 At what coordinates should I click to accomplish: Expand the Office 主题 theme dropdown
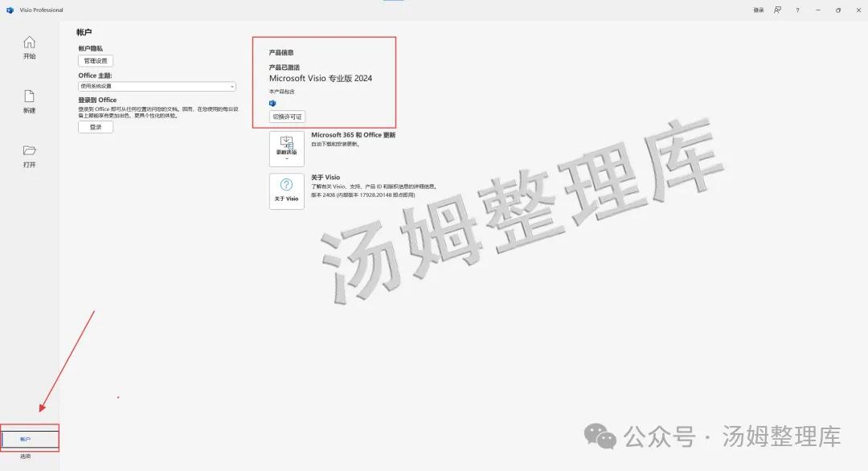click(x=157, y=86)
